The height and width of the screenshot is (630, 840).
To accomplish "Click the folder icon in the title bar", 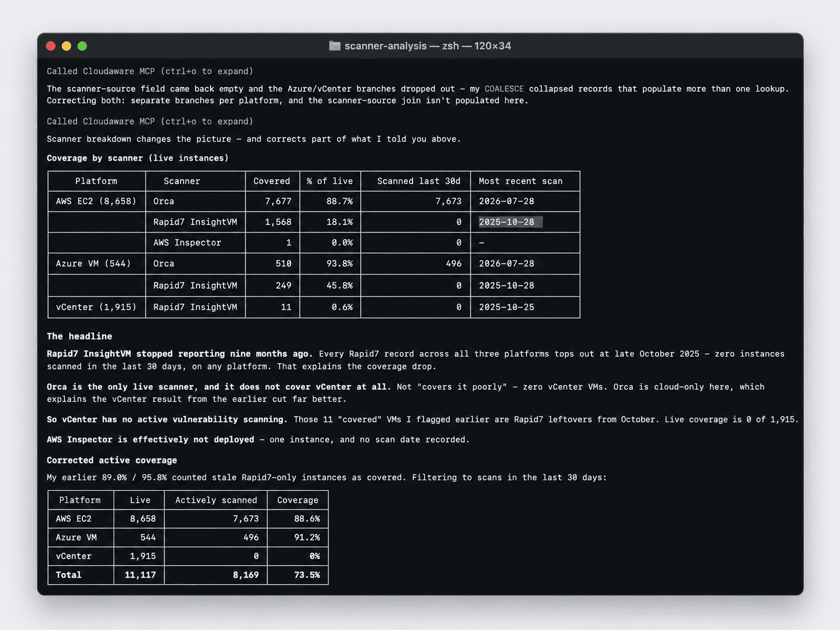I will pos(335,46).
